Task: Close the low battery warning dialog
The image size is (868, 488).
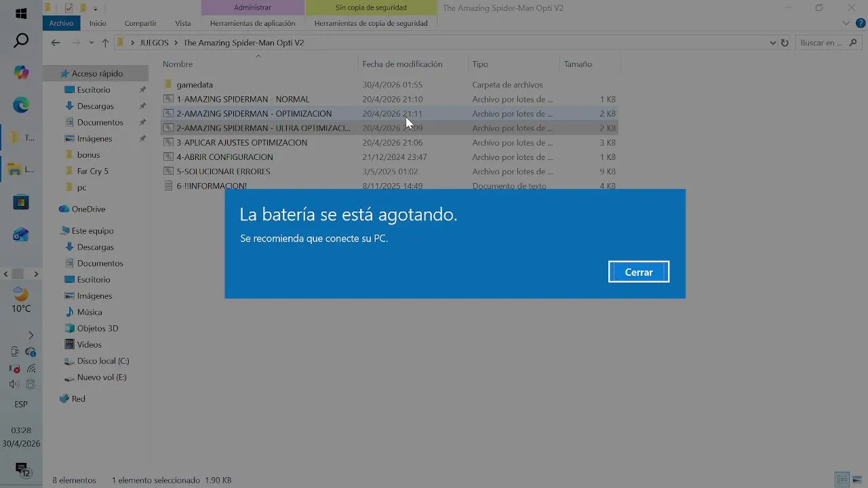Action: click(x=639, y=272)
